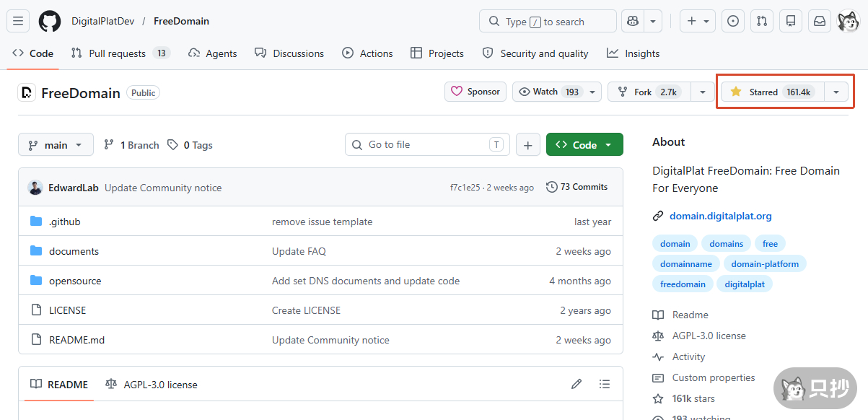Screen dimensions: 868x420
Task: Click the .github folder icon
Action: coord(36,222)
